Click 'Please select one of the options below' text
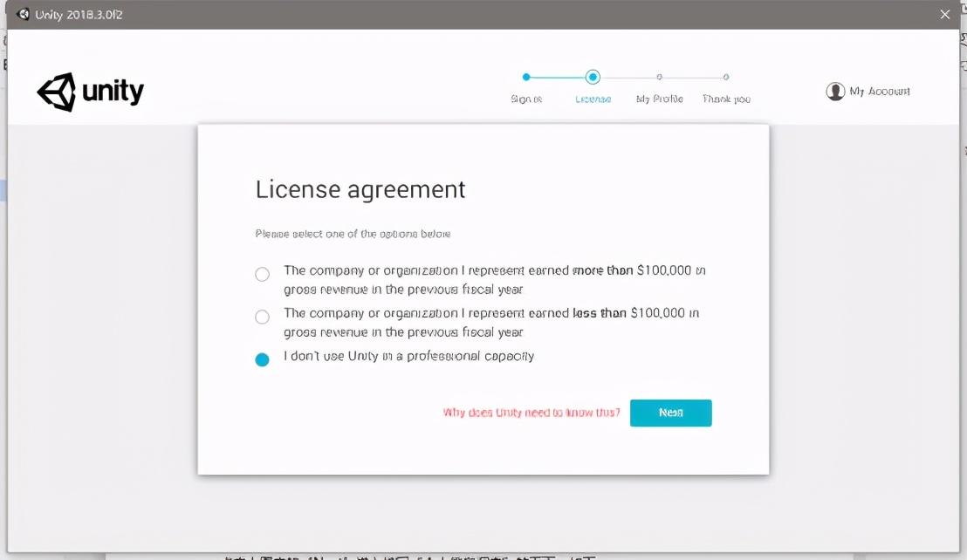This screenshot has height=560, width=967. tap(353, 234)
